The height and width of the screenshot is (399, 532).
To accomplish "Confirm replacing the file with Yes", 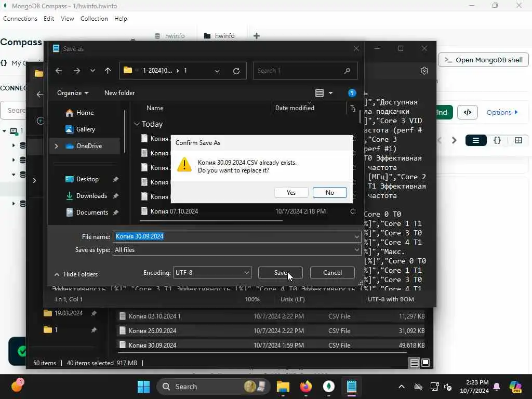I will tap(291, 192).
